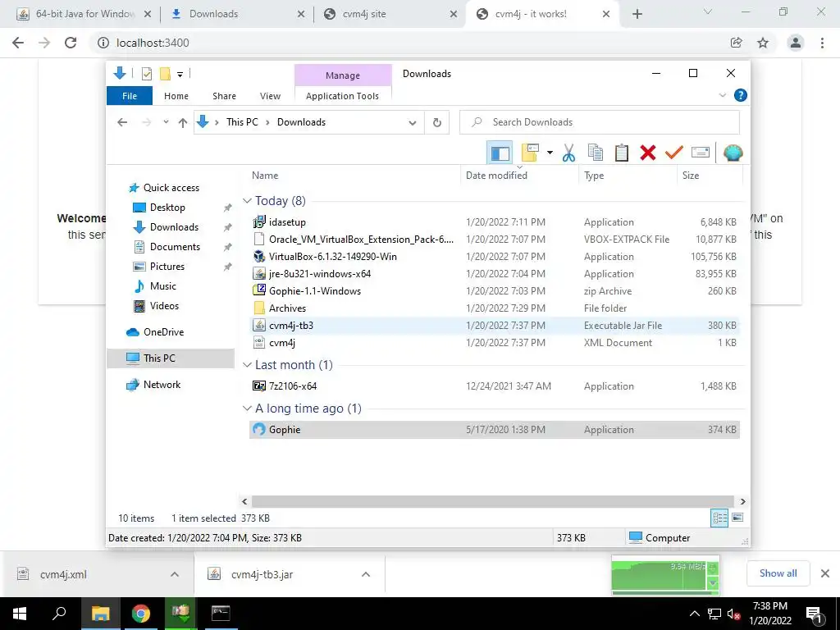Click the orange checkmark Properties icon
The image size is (840, 630).
point(674,153)
